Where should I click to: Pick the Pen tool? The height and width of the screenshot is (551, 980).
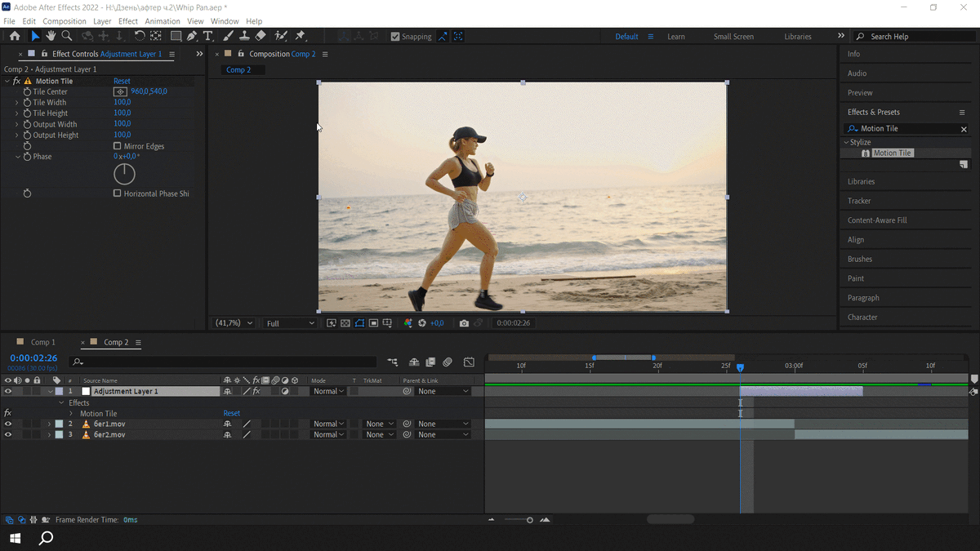pyautogui.click(x=191, y=36)
